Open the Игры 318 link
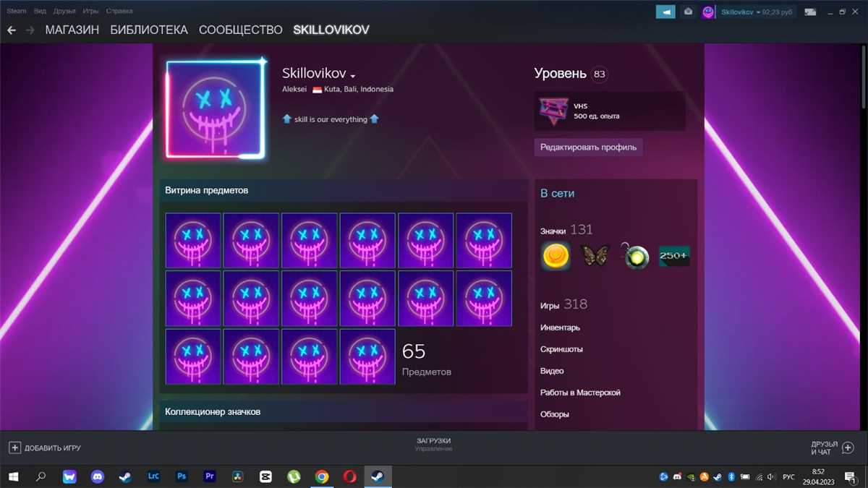868x488 pixels. click(x=563, y=304)
